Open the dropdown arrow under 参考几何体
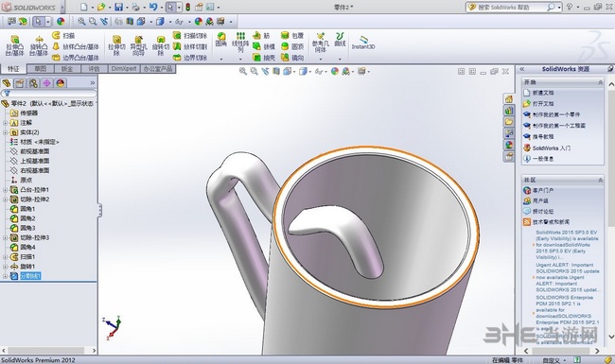Viewport: 615px width, 364px height. [321, 60]
